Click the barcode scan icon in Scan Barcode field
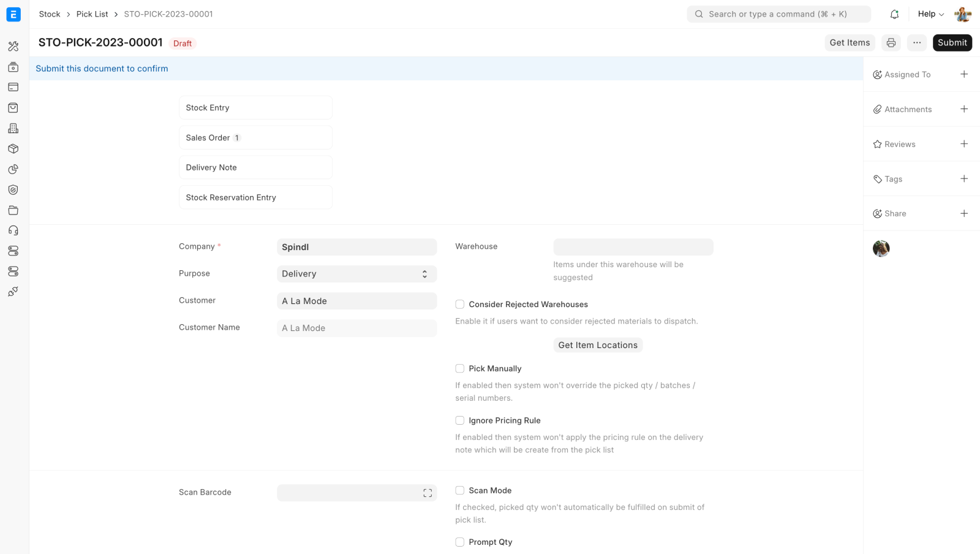Viewport: 980px width, 554px height. click(x=428, y=493)
